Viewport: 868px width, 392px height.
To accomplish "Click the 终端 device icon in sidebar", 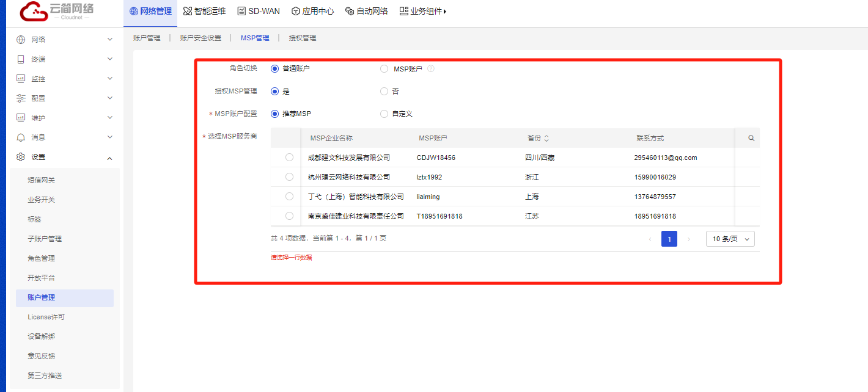I will pyautogui.click(x=21, y=59).
